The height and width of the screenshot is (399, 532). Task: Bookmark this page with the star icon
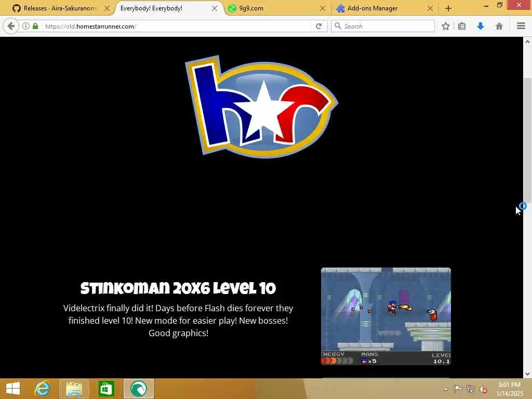(x=445, y=26)
